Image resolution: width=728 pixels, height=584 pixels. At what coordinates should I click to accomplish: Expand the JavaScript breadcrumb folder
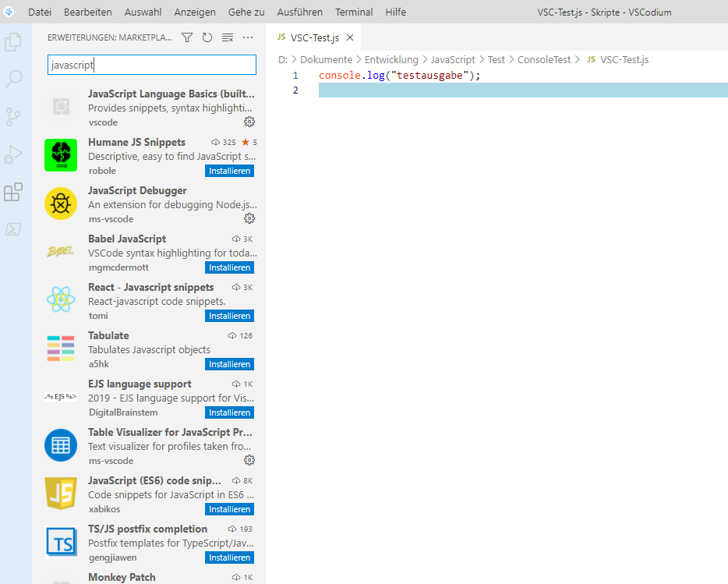pos(453,60)
